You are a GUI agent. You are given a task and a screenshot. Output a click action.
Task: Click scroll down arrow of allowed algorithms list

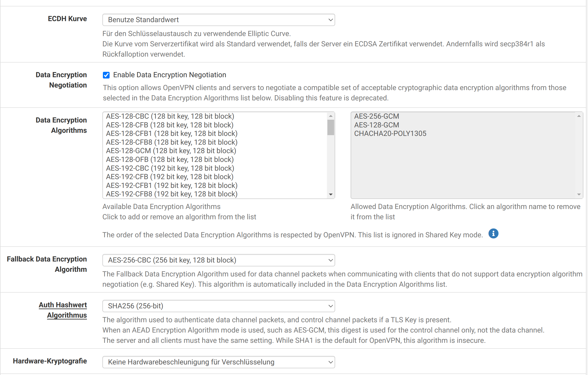pos(579,195)
